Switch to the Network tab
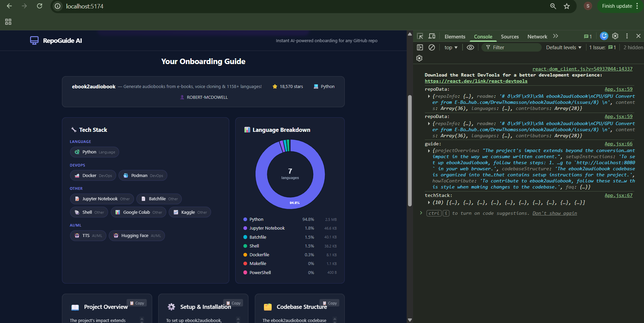The image size is (644, 323). tap(537, 37)
